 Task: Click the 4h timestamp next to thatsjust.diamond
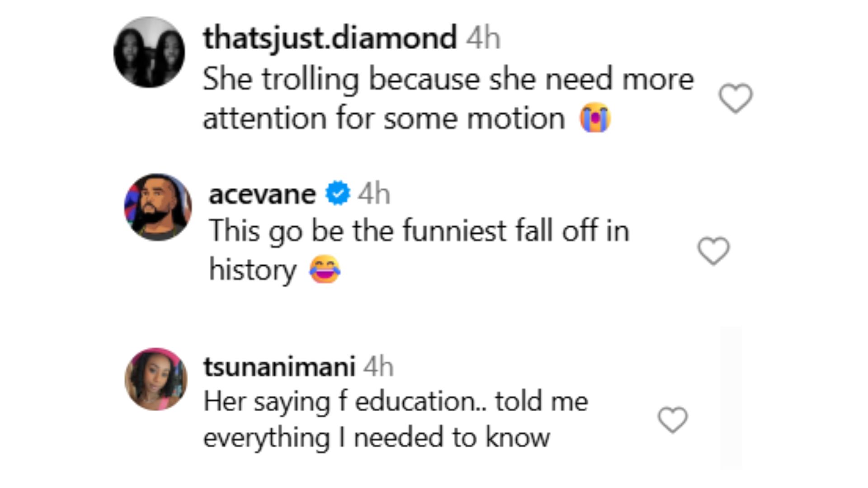point(483,38)
